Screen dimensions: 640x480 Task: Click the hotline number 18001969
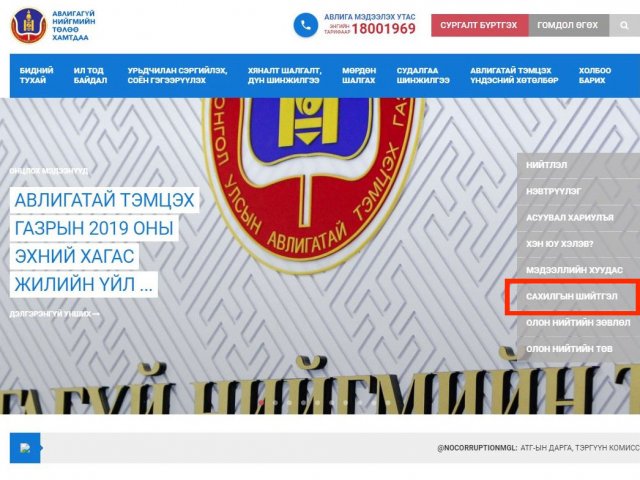point(384,29)
